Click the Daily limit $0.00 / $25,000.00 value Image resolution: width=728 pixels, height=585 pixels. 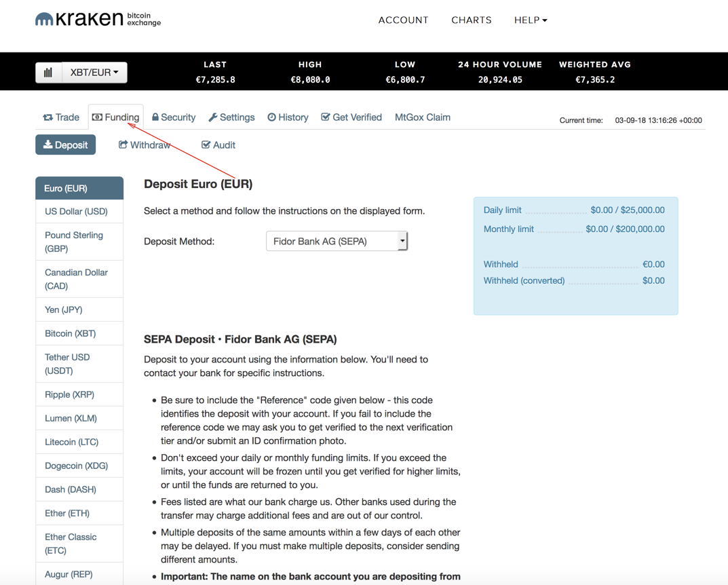click(628, 210)
